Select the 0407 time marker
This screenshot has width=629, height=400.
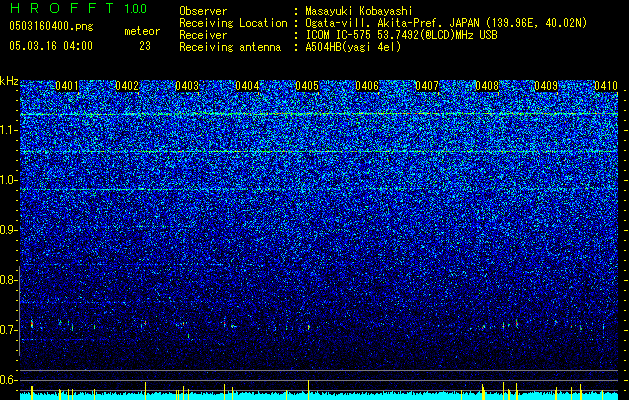(x=427, y=86)
